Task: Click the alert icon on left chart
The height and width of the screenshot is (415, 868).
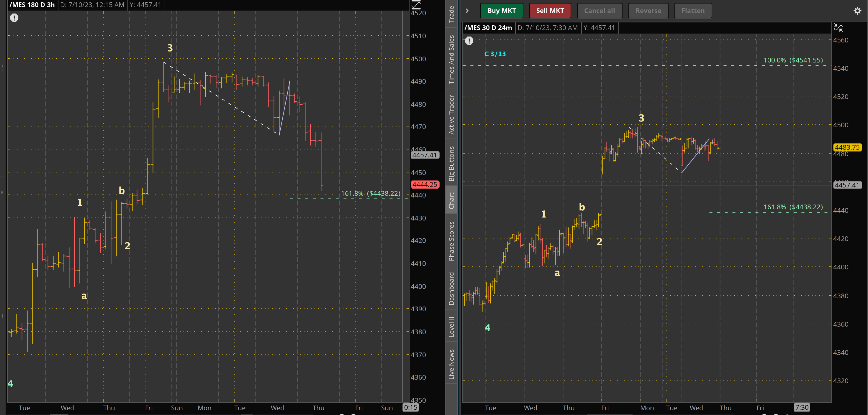Action: click(x=14, y=17)
